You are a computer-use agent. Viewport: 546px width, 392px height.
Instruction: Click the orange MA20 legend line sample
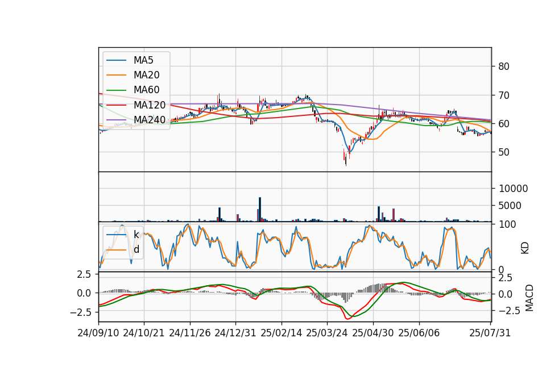[x=116, y=75]
